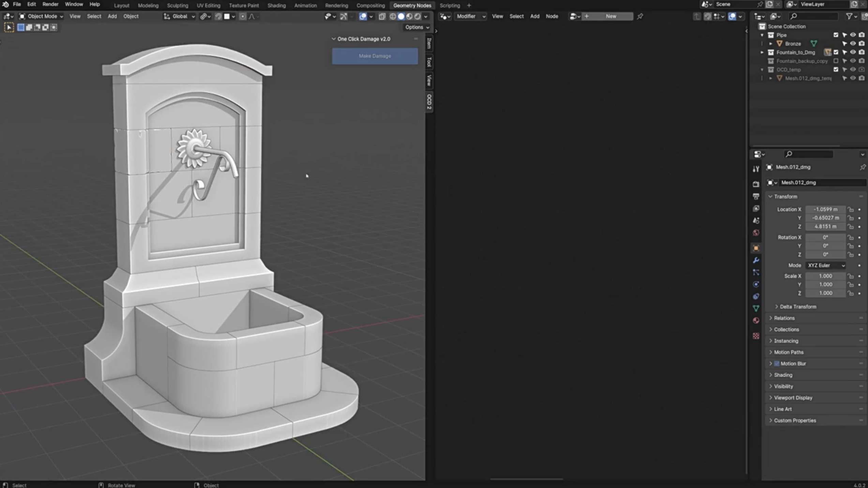868x488 pixels.
Task: Toggle the Motion Blur checkbox
Action: (x=777, y=363)
